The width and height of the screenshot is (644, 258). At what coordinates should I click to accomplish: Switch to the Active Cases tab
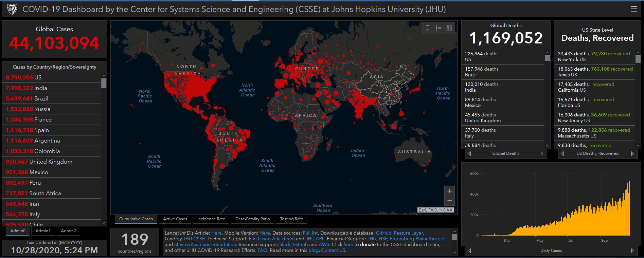[175, 219]
